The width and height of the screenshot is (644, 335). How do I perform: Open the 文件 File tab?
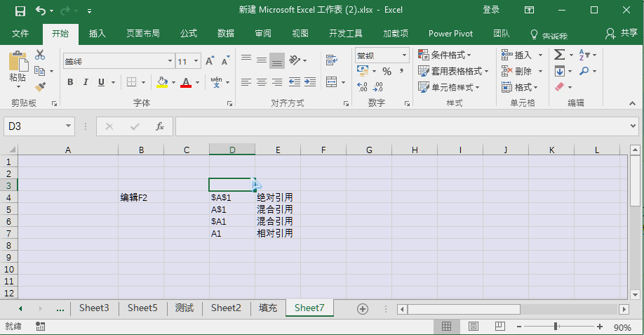tap(20, 34)
